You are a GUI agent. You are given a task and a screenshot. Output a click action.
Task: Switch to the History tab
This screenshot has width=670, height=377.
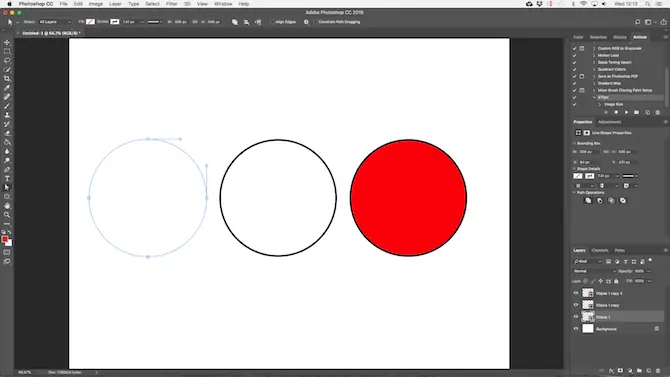tap(620, 37)
